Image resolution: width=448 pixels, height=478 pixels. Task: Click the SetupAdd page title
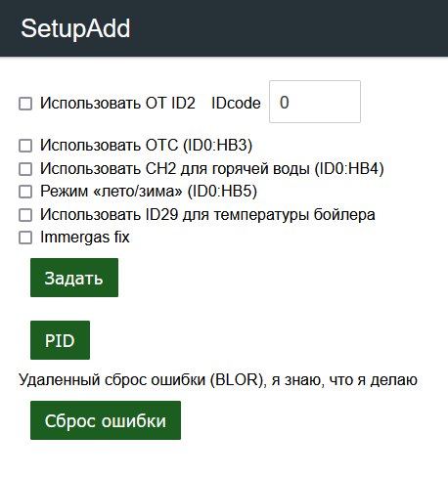pos(75,28)
